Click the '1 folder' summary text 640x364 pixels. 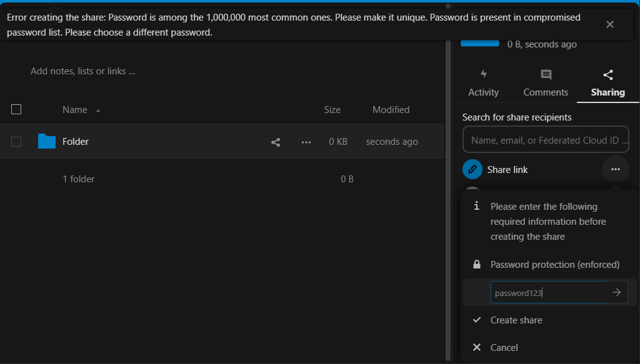coord(78,179)
